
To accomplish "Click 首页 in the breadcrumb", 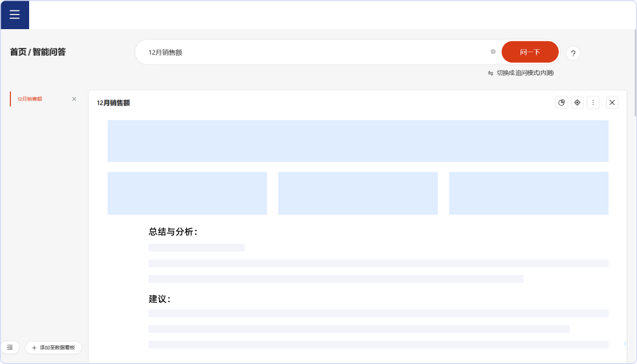I will click(18, 52).
